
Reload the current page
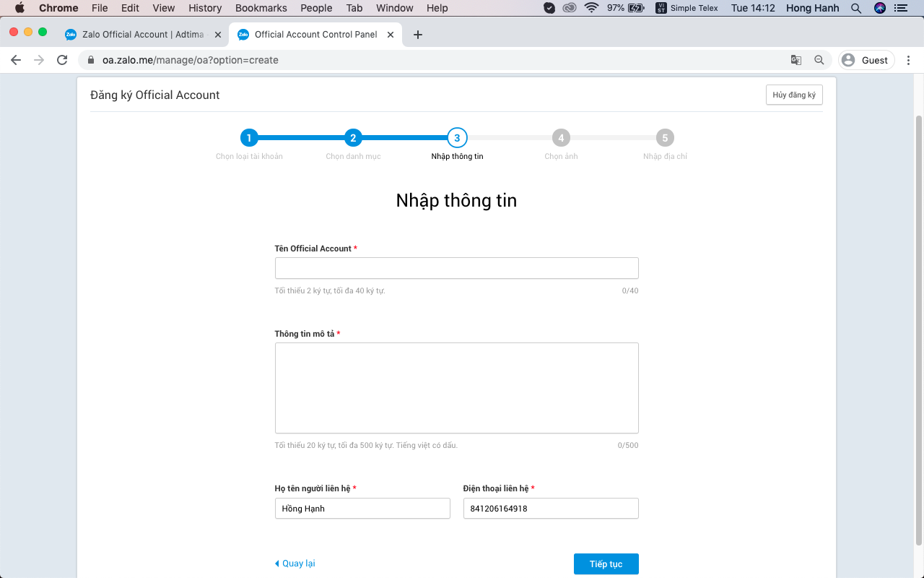point(62,60)
